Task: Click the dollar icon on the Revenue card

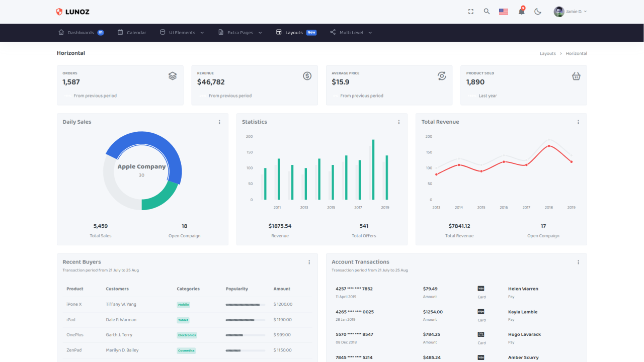Action: [x=307, y=75]
